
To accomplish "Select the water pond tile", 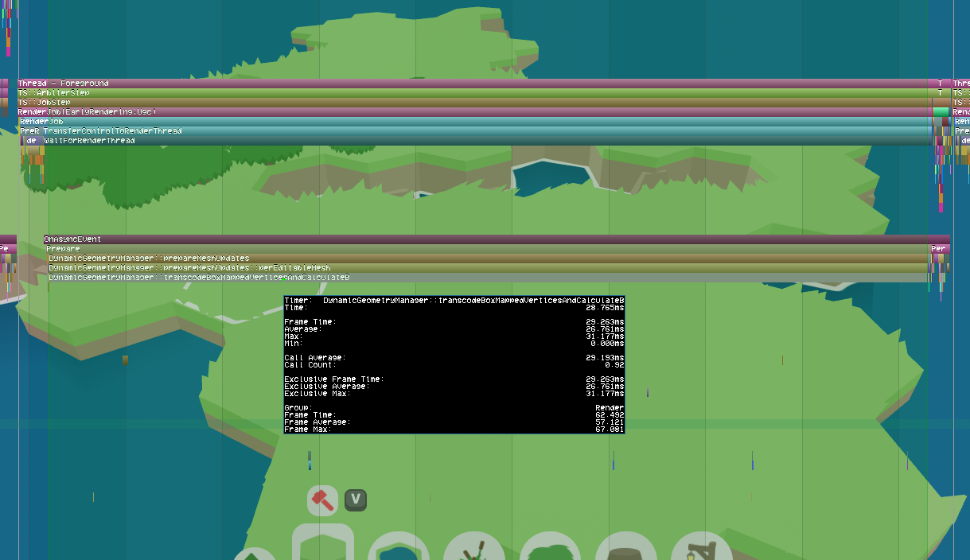I will click(x=399, y=546).
